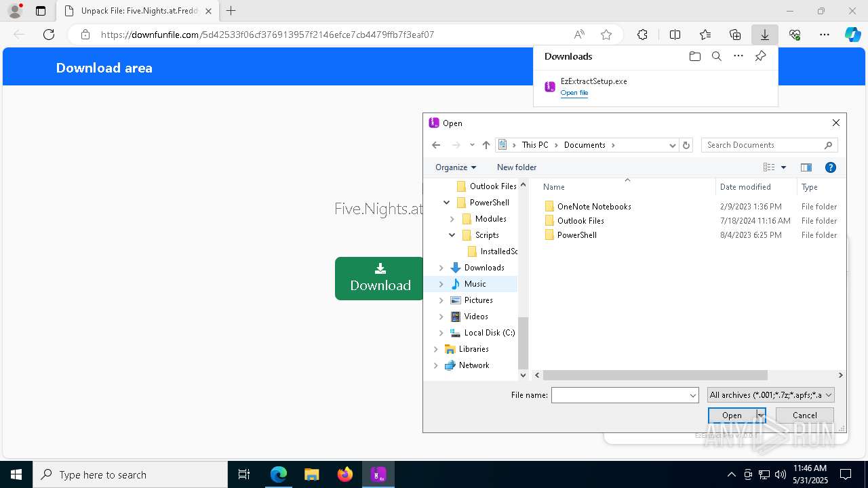Go back in Open dialog

click(x=436, y=145)
